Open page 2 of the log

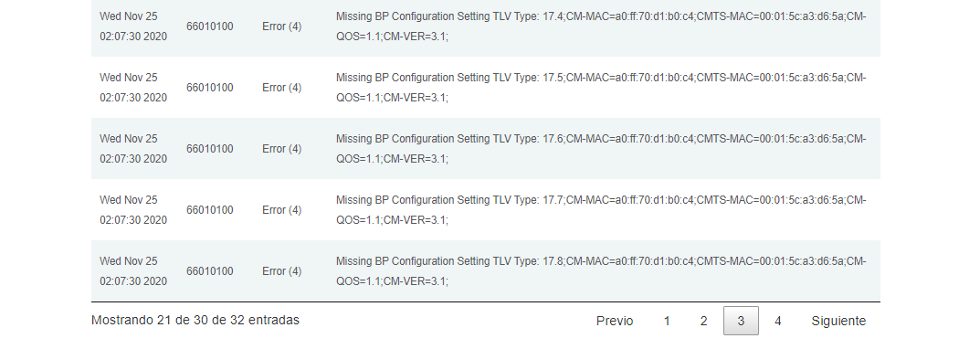pos(704,321)
